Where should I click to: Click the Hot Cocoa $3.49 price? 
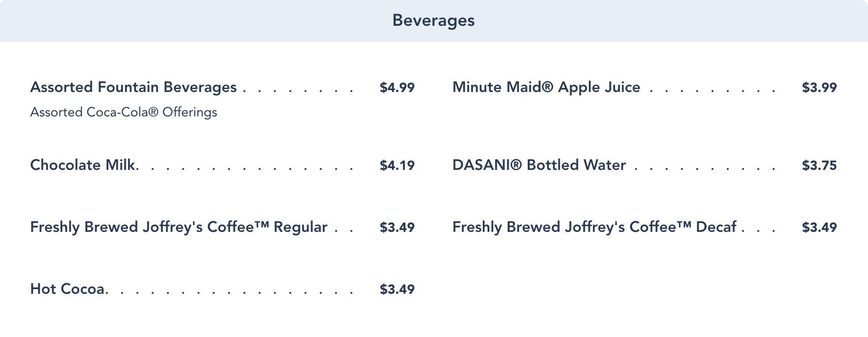tap(397, 290)
